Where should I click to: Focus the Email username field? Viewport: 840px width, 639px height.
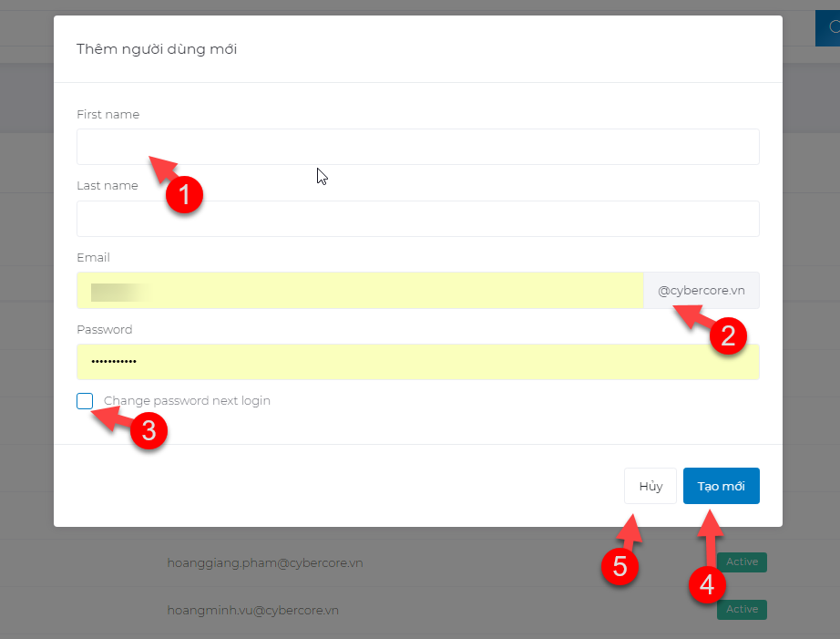tap(360, 290)
